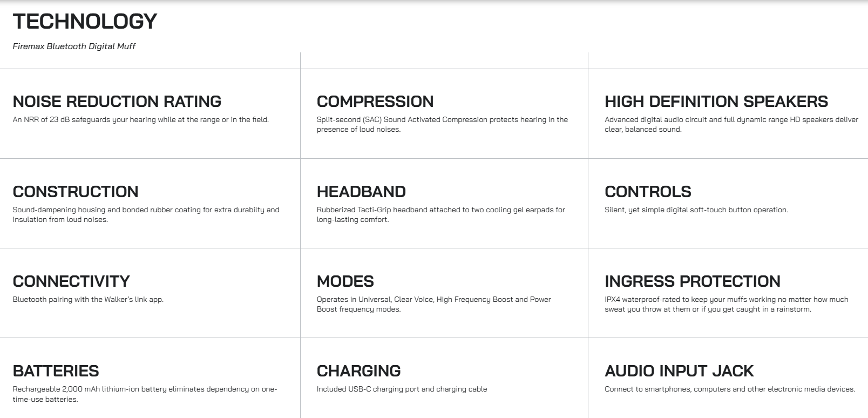868x418 pixels.
Task: Click the IPX4 waterproof-rated description
Action: coord(727,304)
